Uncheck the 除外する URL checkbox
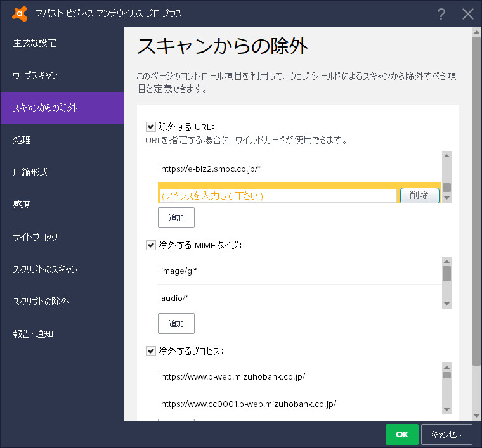The image size is (482, 448). [x=151, y=127]
